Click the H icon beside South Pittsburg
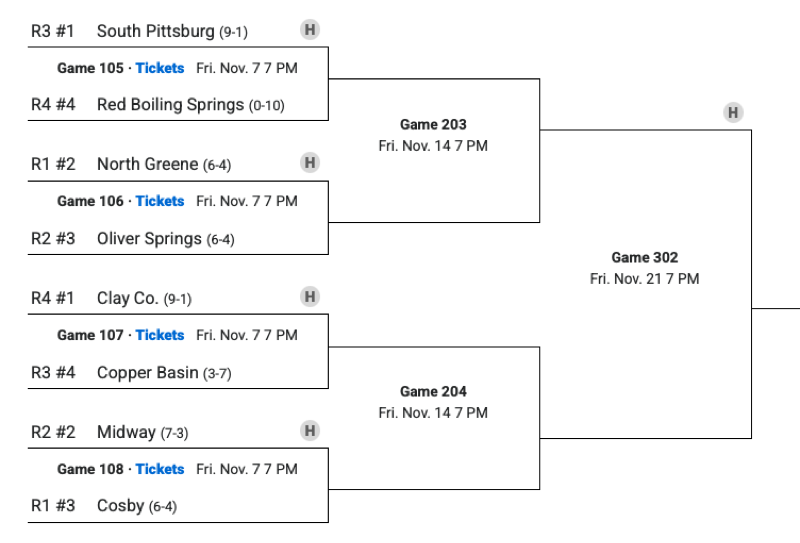 click(x=310, y=29)
